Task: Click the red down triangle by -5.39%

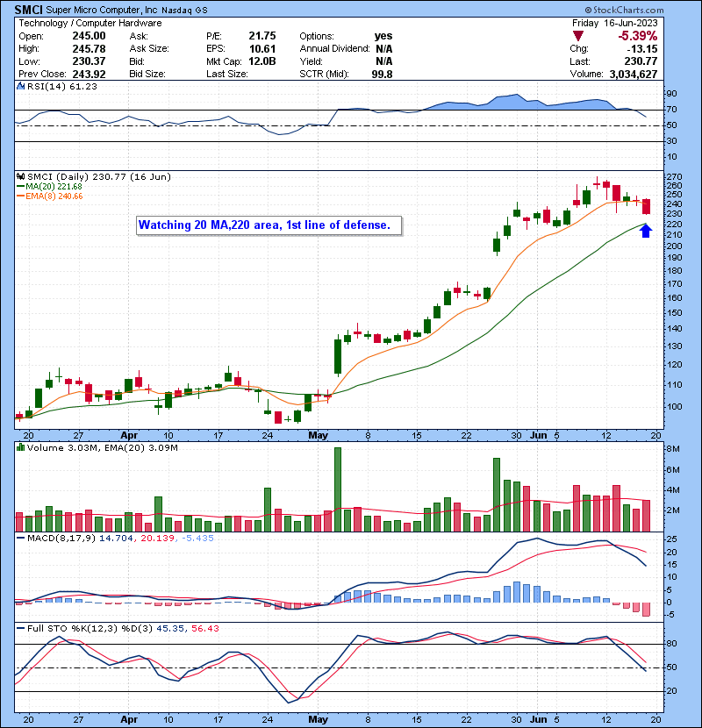Action: click(x=577, y=35)
